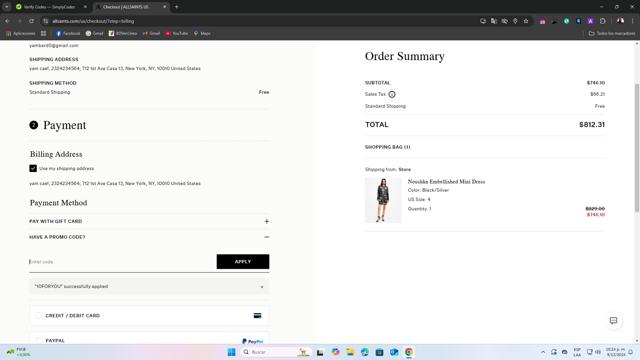Open the Extensions puzzle menu
This screenshot has width=640, height=360.
click(x=602, y=21)
